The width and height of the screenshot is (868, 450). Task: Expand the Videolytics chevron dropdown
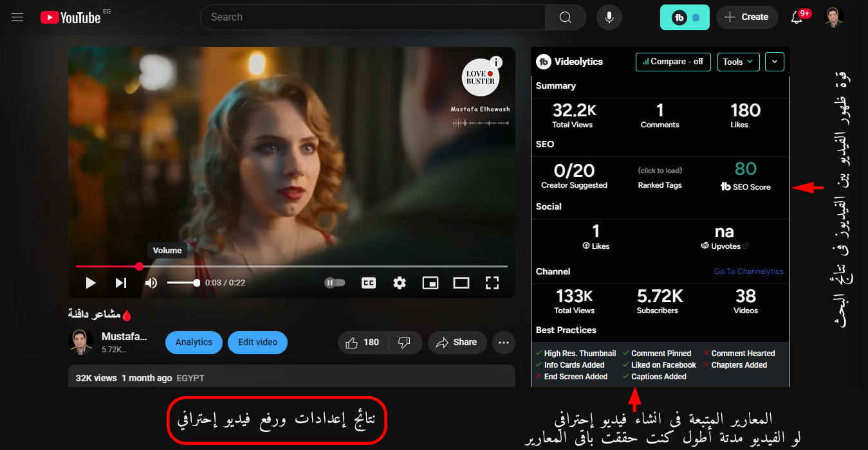[x=774, y=62]
